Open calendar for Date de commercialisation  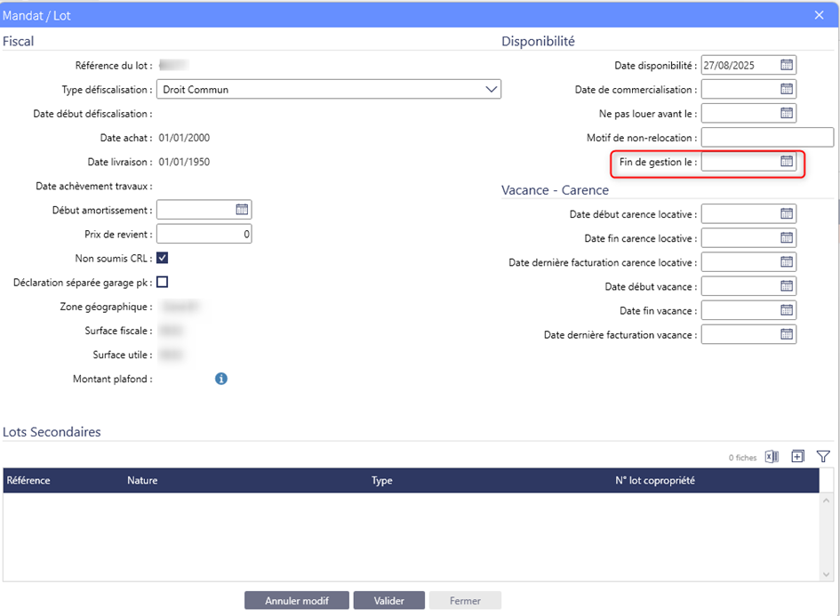pyautogui.click(x=786, y=89)
